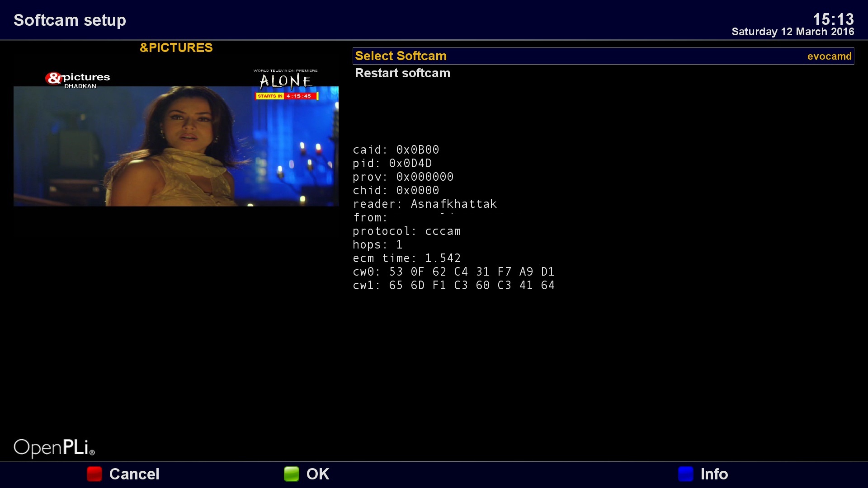Click the reader Asnafkhattak info line

click(425, 204)
